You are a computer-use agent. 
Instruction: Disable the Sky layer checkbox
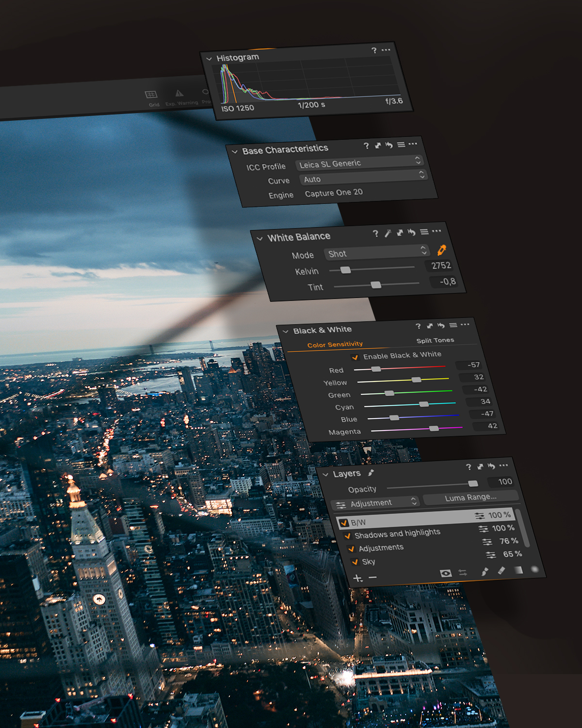click(355, 562)
